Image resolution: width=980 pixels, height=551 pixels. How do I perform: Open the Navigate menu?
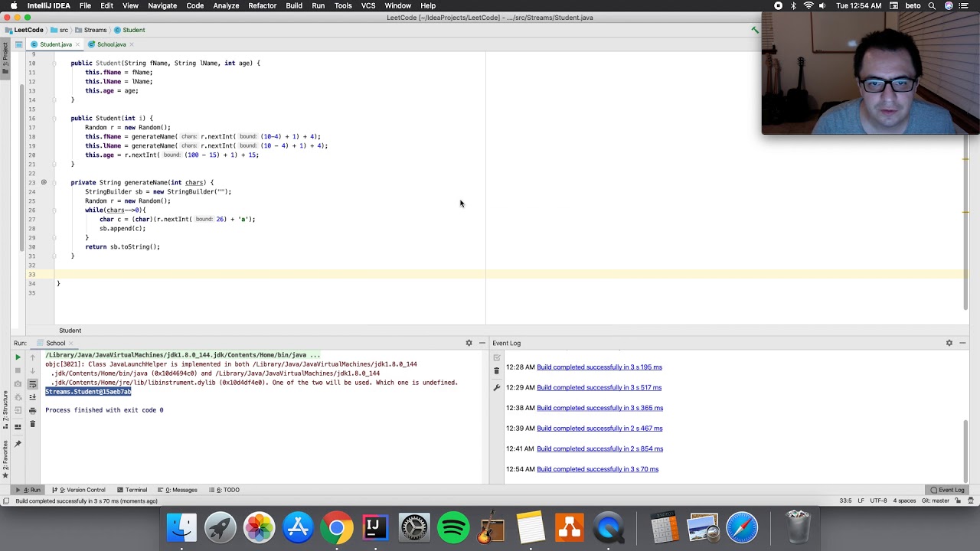[x=162, y=5]
